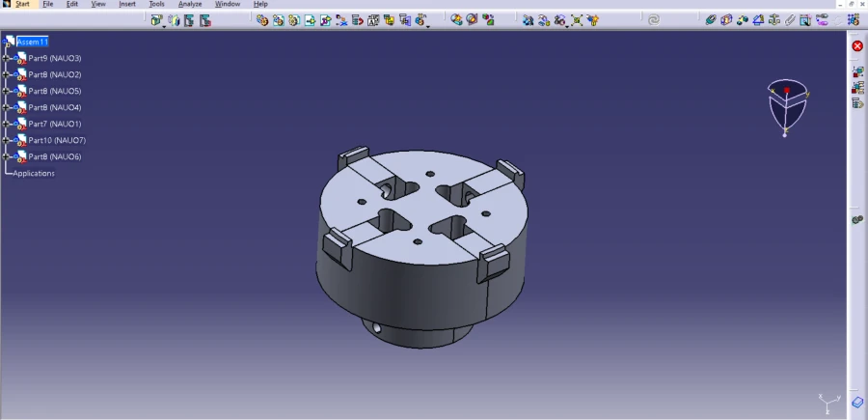
Task: Expand the Part8 (NAUO5) tree node
Action: [x=6, y=91]
